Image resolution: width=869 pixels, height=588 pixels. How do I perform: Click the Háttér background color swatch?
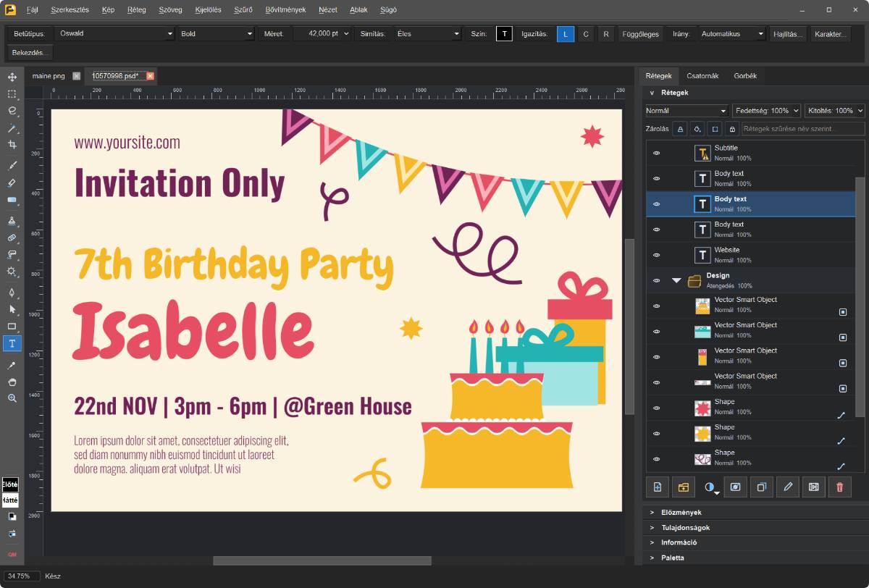point(10,500)
